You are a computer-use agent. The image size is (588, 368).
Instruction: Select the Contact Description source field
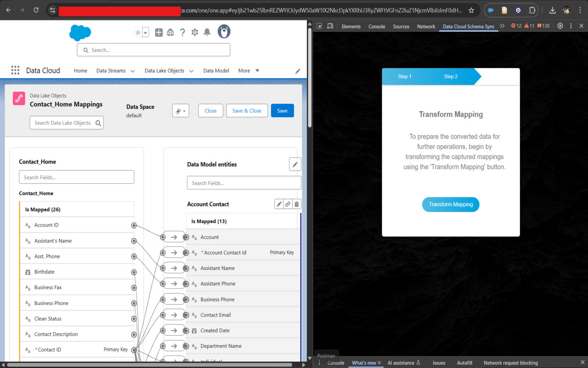click(x=77, y=334)
